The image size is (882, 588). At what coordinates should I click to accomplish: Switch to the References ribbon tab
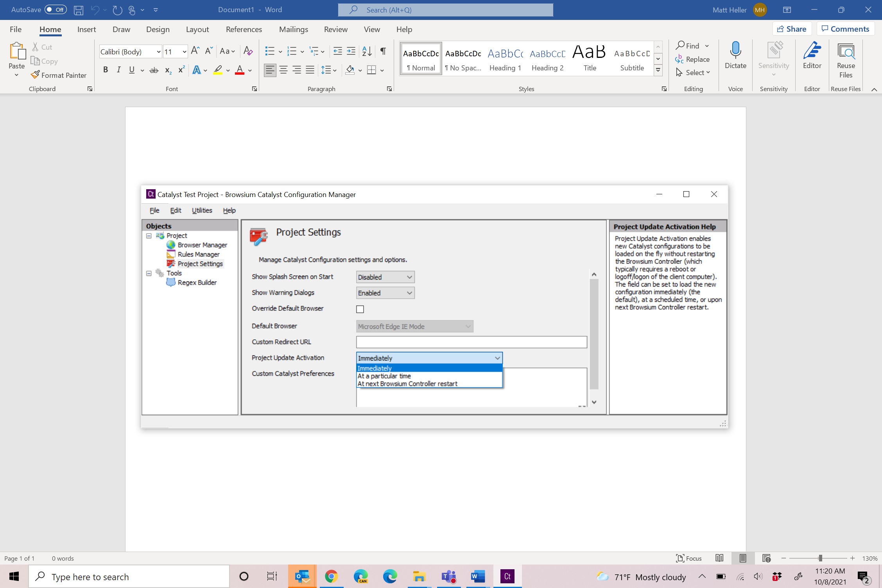coord(244,29)
